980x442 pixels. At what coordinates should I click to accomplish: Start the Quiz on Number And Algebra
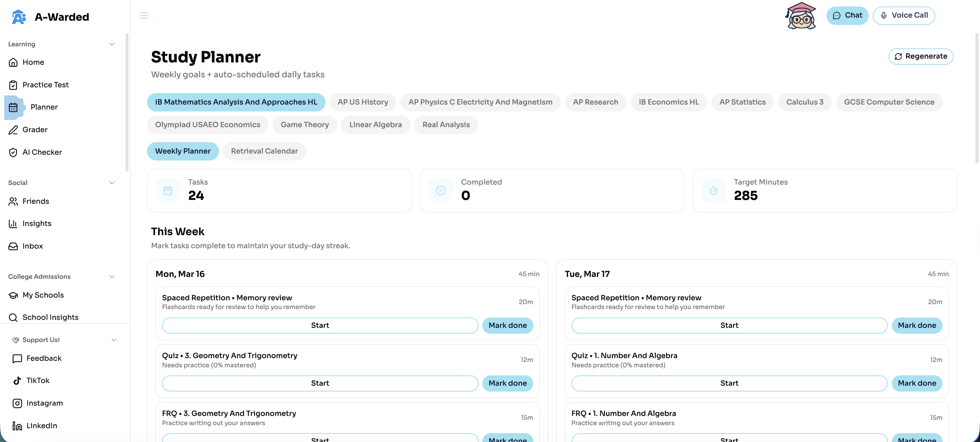pos(729,383)
